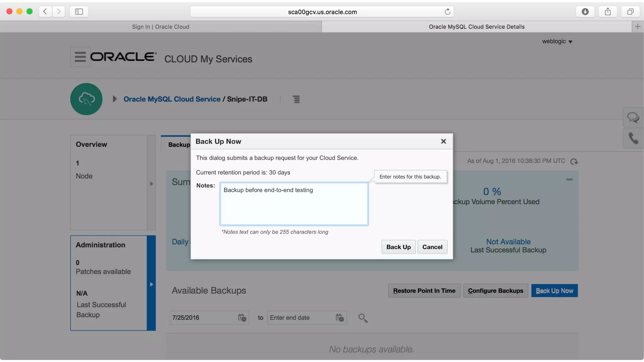This screenshot has width=644, height=362.
Task: Click the green MySQL cloud service icon
Action: pyautogui.click(x=86, y=99)
